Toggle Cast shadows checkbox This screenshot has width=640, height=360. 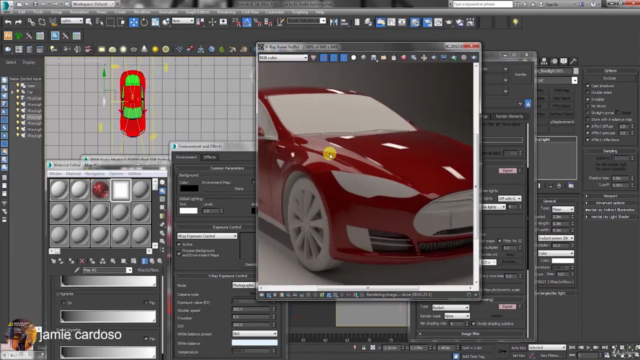[588, 86]
